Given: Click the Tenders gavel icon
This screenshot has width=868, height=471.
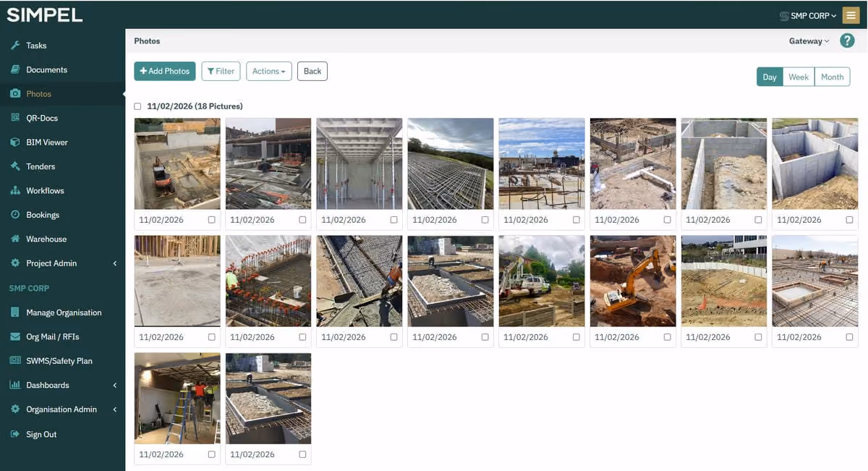Looking at the screenshot, I should [x=15, y=166].
